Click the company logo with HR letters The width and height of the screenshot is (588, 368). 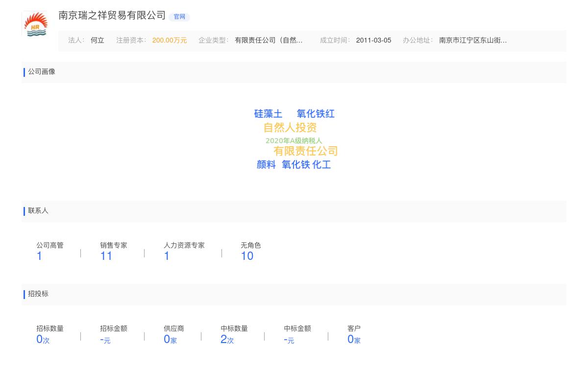pyautogui.click(x=35, y=24)
